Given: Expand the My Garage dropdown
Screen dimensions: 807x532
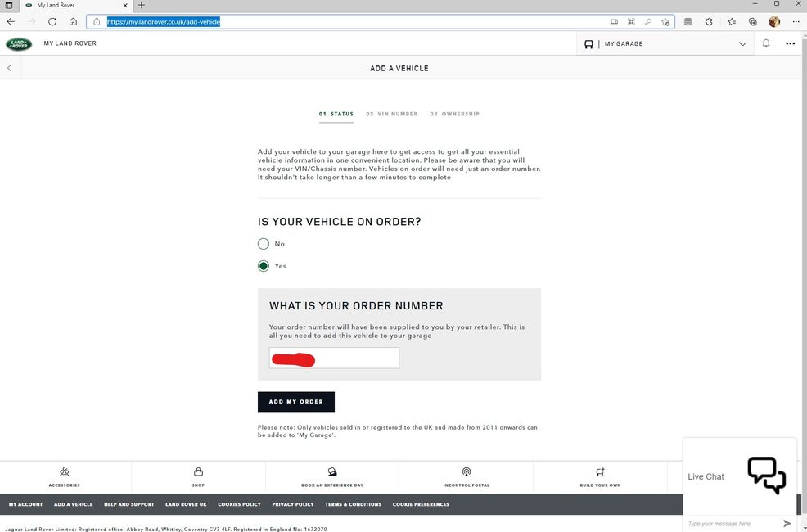Looking at the screenshot, I should click(x=665, y=43).
